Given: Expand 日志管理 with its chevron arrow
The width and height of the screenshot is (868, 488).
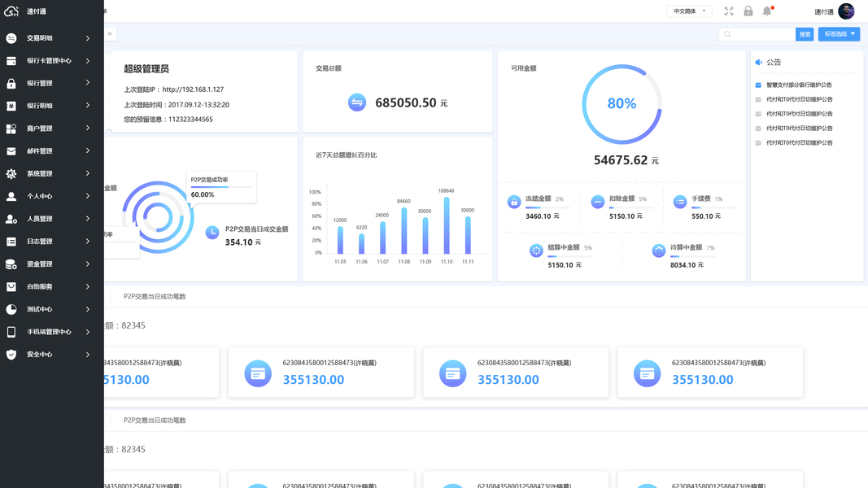Looking at the screenshot, I should (x=88, y=242).
